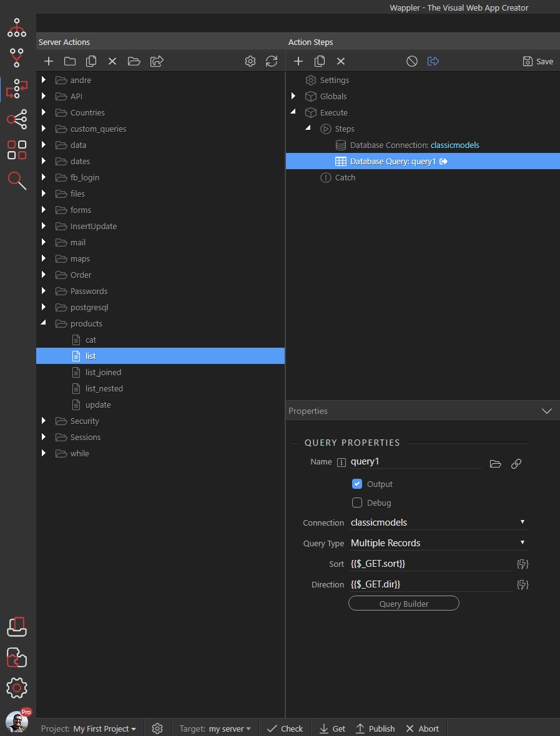The image size is (560, 736).
Task: Click the Query Builder button
Action: click(x=404, y=604)
